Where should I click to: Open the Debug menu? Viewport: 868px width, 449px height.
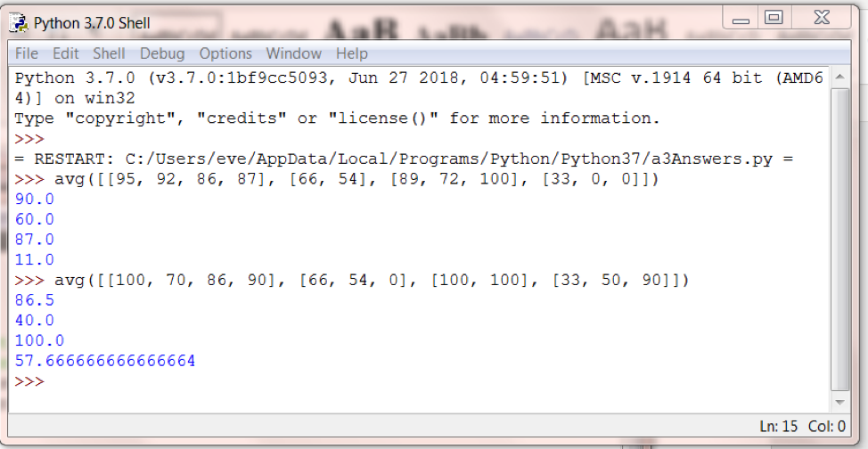click(x=162, y=53)
